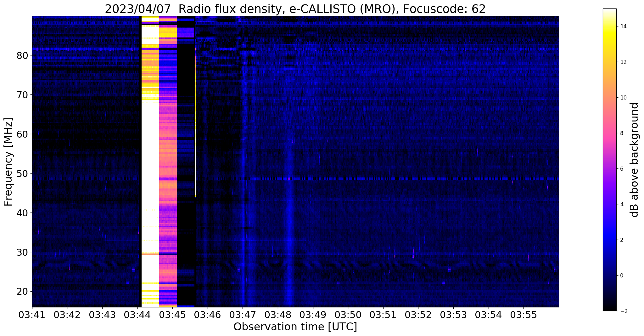This screenshot has width=644, height=336.
Task: Click the 'Observation time [UTC]' x-axis label
Action: pos(295,327)
